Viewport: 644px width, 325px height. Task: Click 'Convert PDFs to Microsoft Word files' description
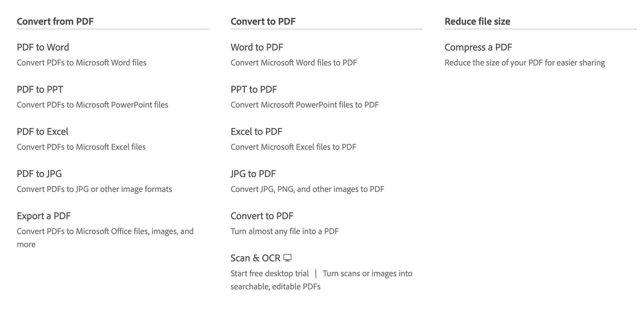[x=82, y=63]
